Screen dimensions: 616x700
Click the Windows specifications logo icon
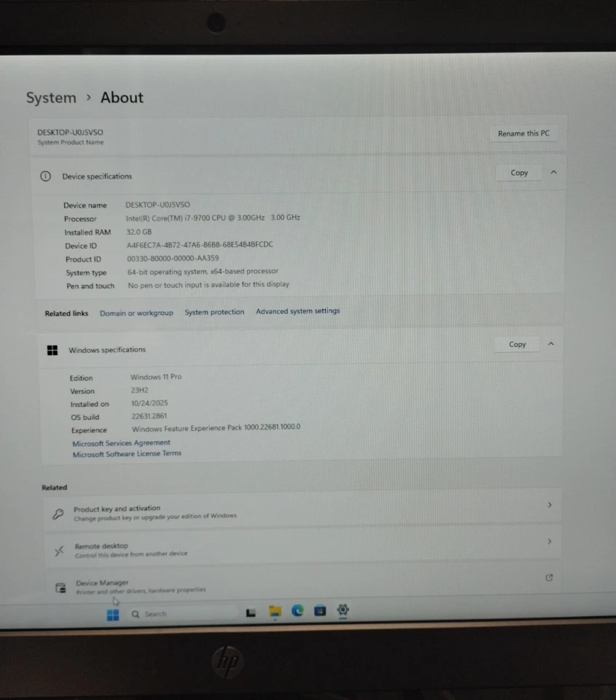[x=52, y=351]
